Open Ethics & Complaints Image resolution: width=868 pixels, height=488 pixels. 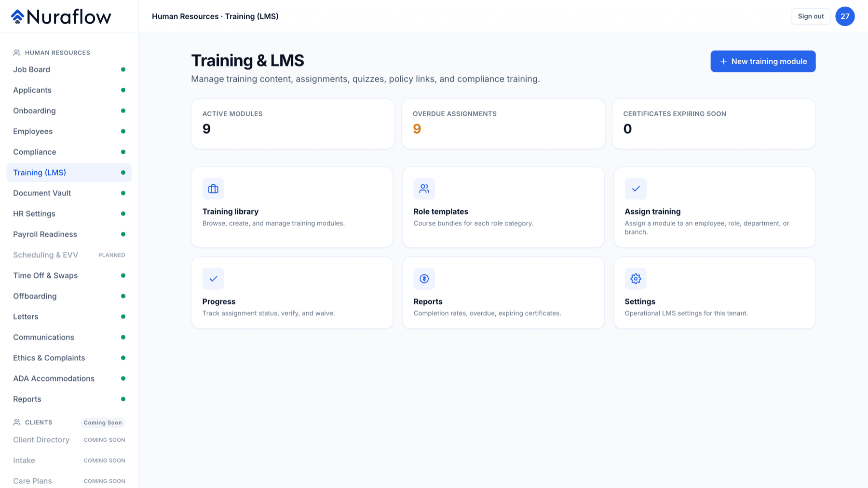coord(69,358)
